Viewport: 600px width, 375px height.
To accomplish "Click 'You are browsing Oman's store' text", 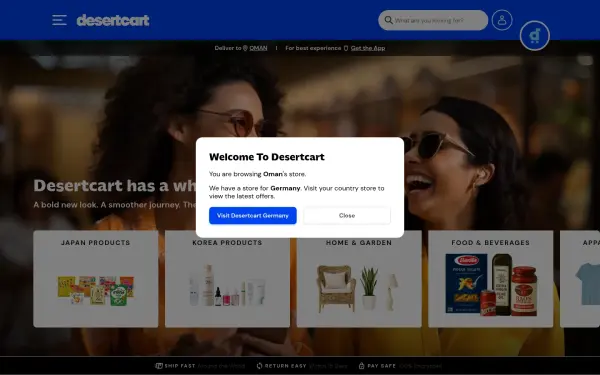I will point(258,174).
